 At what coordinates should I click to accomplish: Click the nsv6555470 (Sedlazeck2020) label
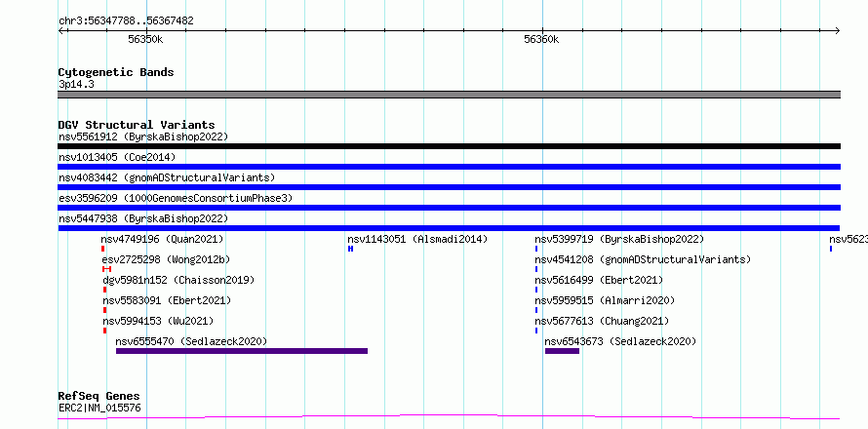pyautogui.click(x=191, y=341)
